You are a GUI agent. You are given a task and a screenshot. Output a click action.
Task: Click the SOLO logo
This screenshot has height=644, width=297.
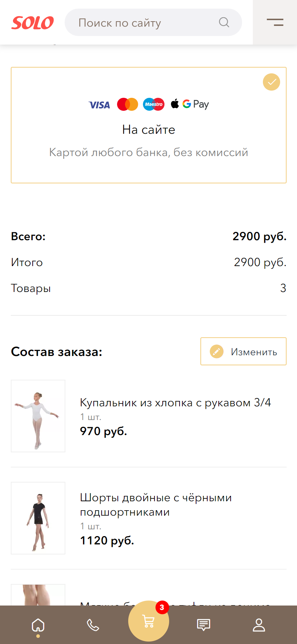[x=33, y=23]
